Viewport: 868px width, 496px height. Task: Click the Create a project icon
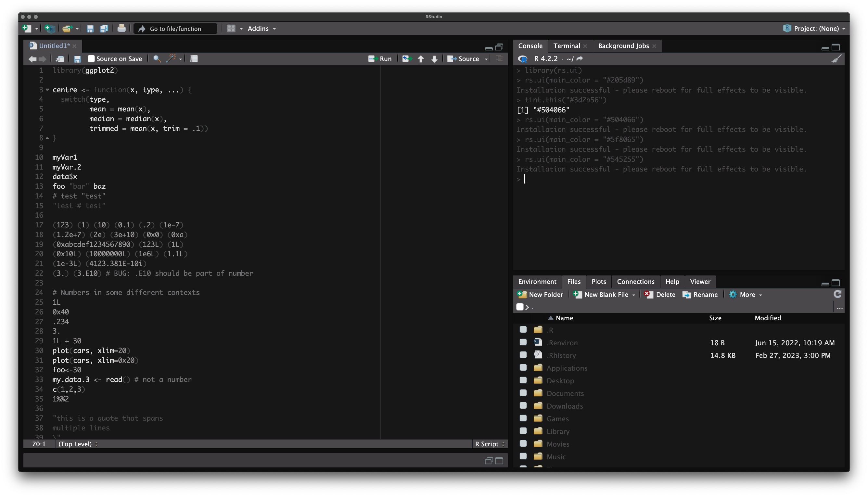50,29
